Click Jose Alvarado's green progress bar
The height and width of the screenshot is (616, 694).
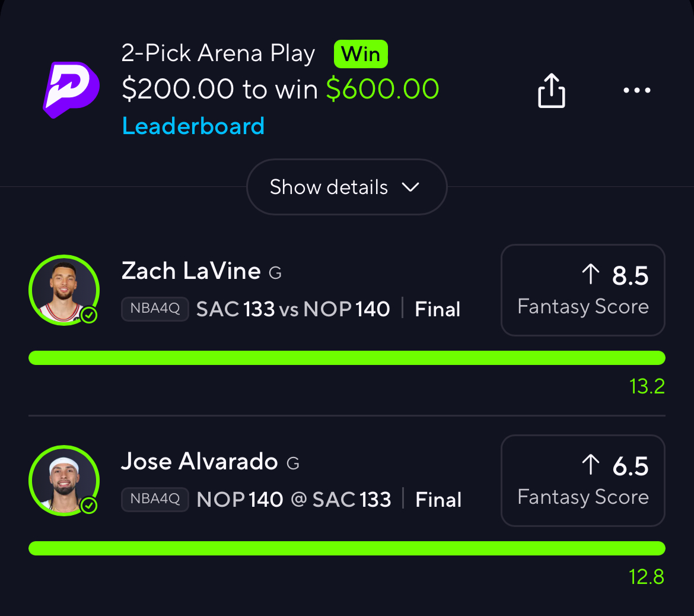click(x=346, y=548)
